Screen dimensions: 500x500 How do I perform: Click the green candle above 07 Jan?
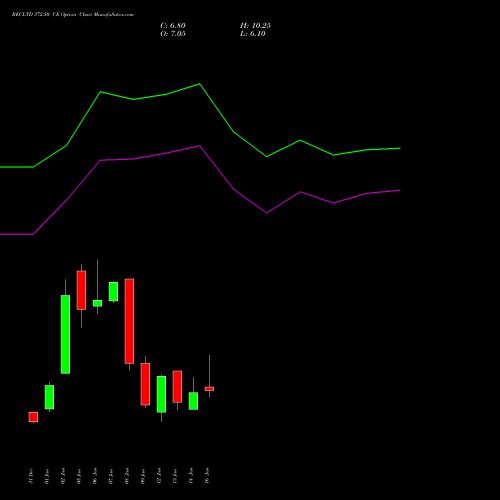[x=113, y=292]
